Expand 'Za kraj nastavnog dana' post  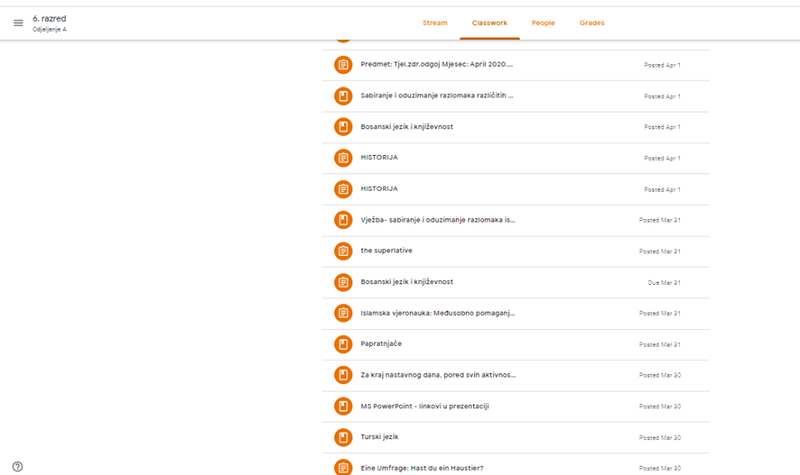click(x=438, y=375)
